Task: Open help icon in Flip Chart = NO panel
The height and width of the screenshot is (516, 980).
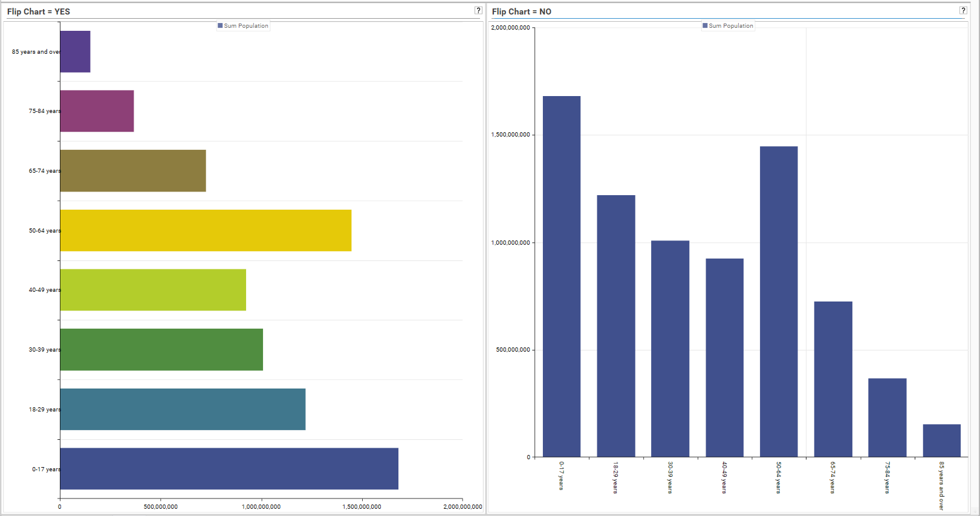Action: tap(963, 10)
